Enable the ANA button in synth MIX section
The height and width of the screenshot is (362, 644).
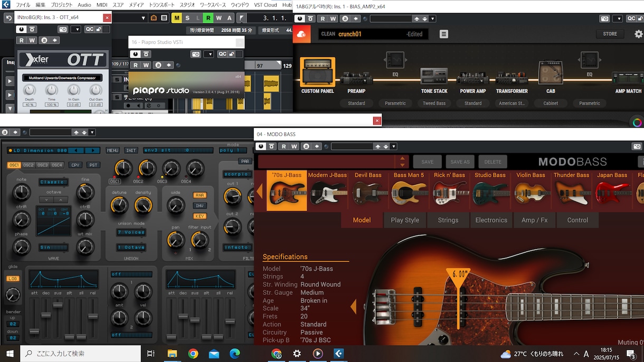200,195
